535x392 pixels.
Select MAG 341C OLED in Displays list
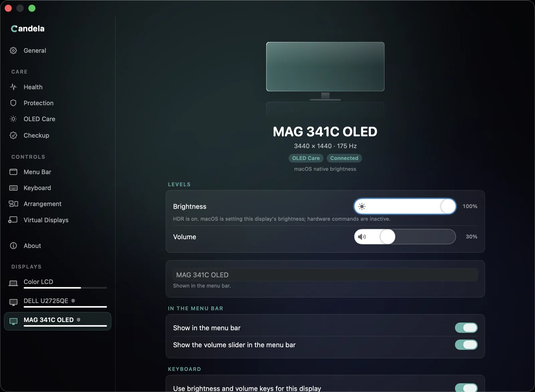[x=58, y=321]
